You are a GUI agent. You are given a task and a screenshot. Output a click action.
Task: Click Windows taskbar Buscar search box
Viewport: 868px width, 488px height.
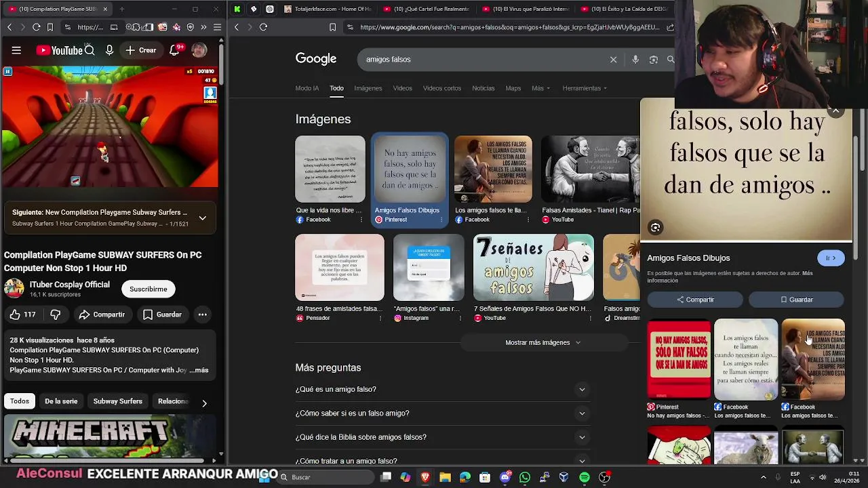(325, 477)
